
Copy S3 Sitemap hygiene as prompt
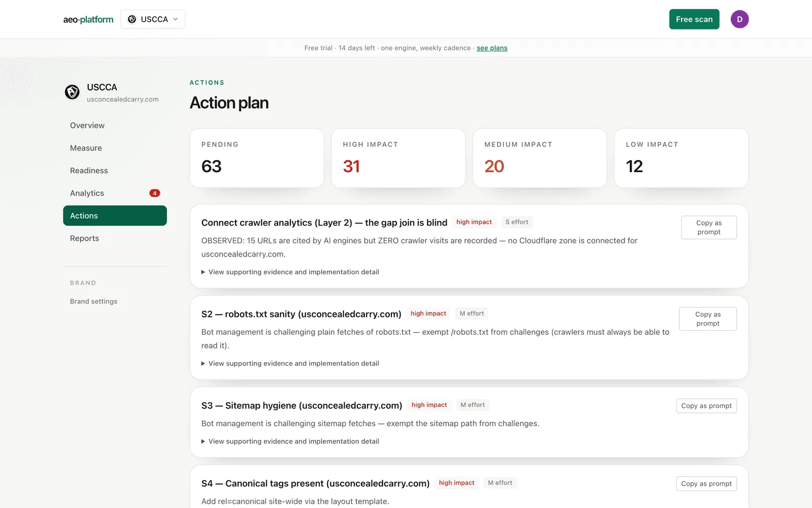point(706,406)
